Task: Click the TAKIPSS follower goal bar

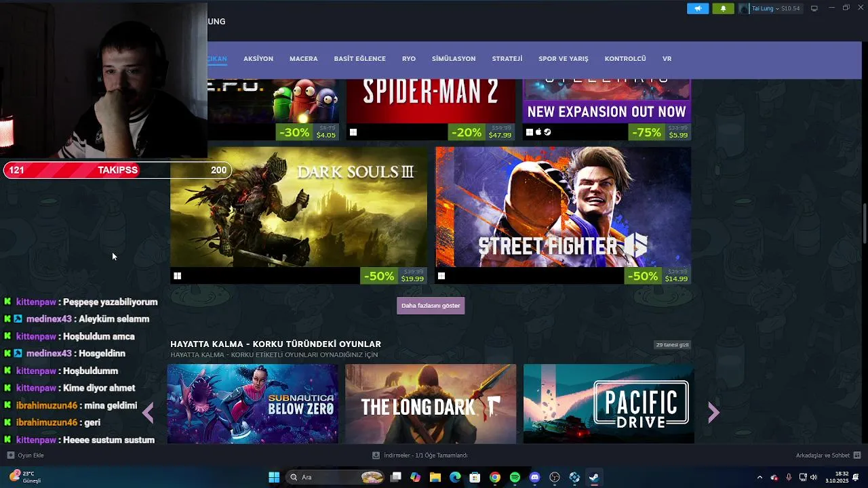Action: point(117,170)
